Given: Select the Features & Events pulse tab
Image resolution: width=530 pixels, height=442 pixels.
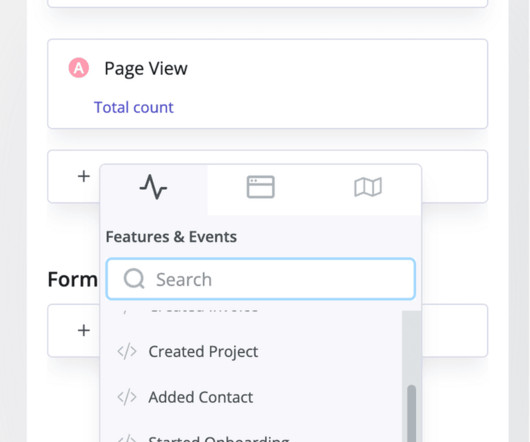Looking at the screenshot, I should point(153,187).
